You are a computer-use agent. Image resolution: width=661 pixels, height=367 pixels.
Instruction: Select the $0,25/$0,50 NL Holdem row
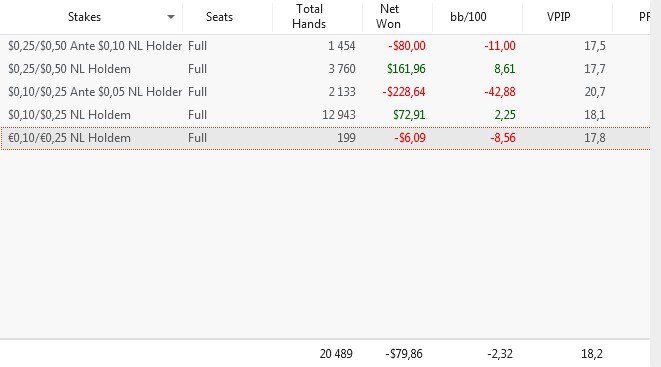point(325,69)
